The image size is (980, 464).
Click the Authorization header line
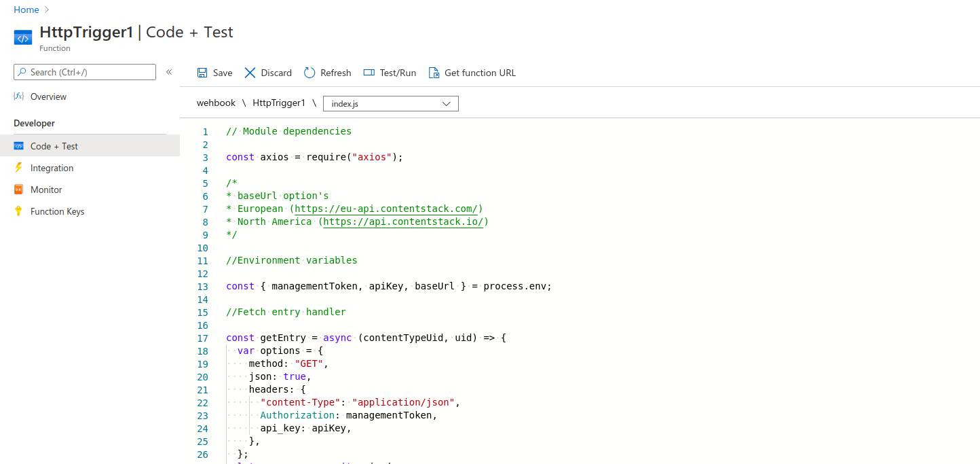pyautogui.click(x=349, y=415)
